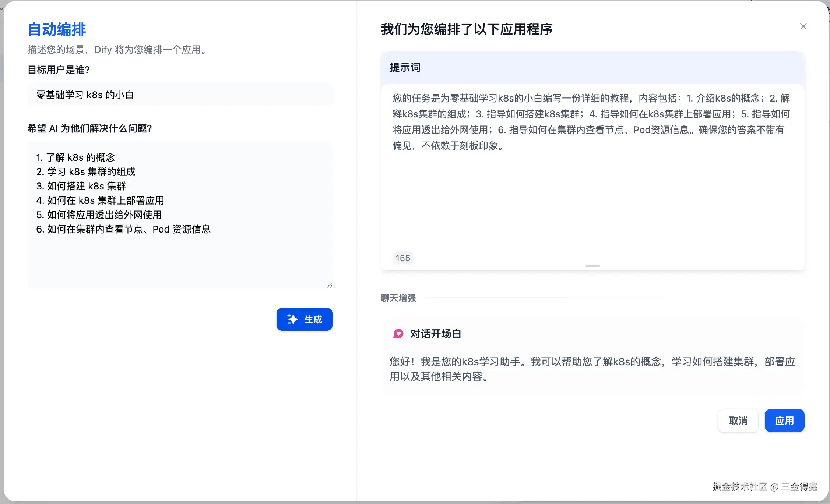Click the 希望 AI 为他们解决什么问题 label

[x=89, y=128]
